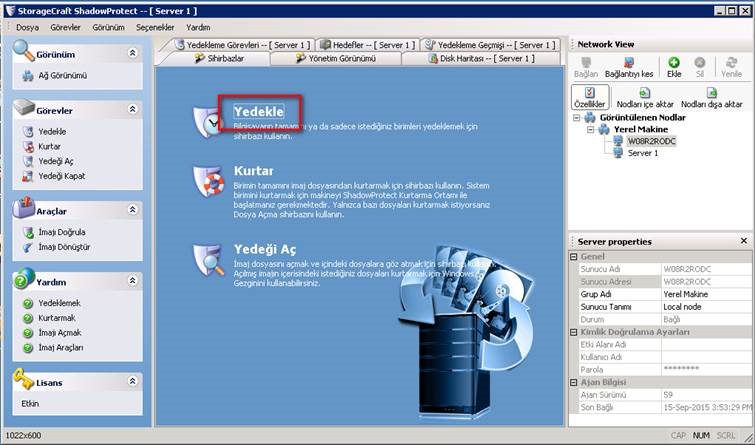This screenshot has height=445, width=755.
Task: Switch to the Yedekleme Geçmişi tab
Action: point(491,45)
